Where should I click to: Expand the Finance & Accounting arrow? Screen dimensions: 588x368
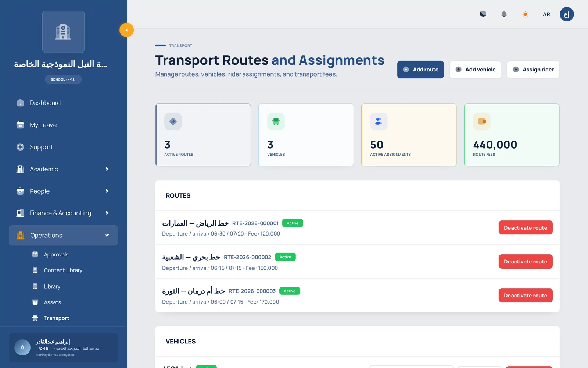[107, 213]
